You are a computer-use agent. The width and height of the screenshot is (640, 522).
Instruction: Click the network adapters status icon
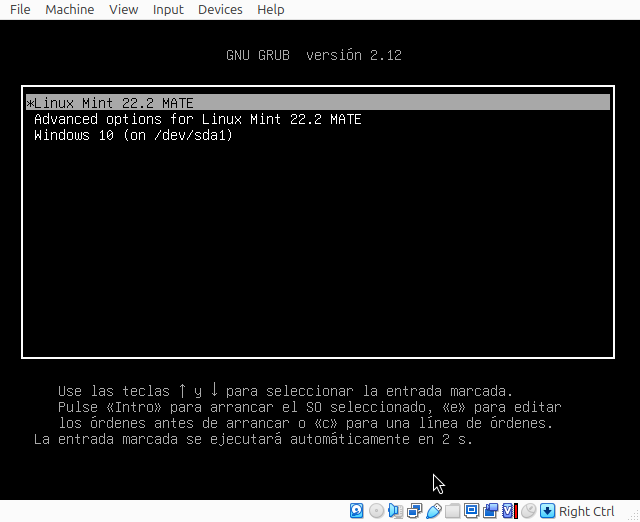click(x=414, y=511)
